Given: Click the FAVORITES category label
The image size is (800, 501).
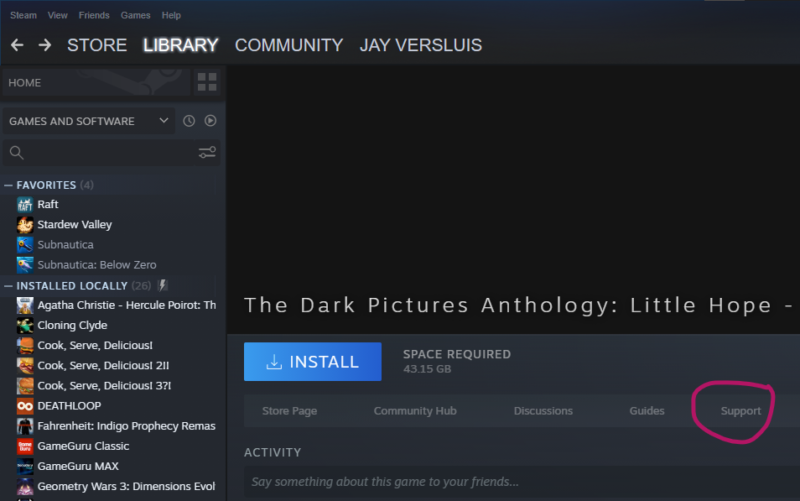Looking at the screenshot, I should click(x=46, y=185).
